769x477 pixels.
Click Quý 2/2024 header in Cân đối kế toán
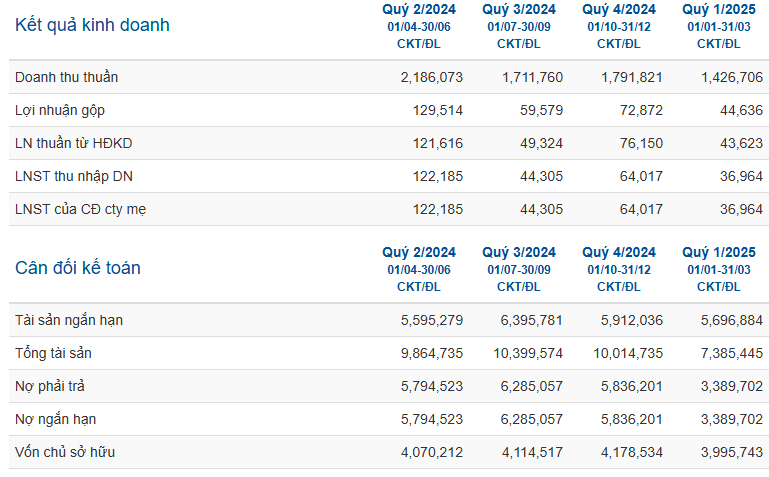pyautogui.click(x=419, y=252)
